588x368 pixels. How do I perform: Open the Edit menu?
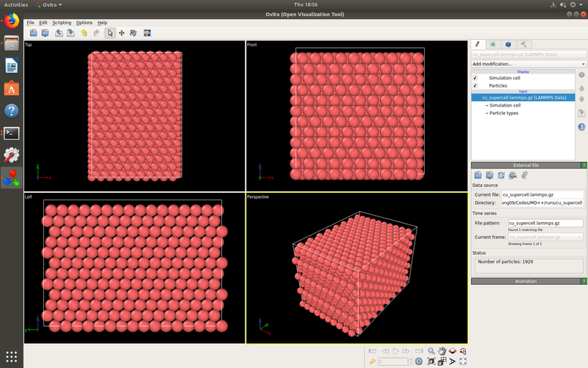43,23
